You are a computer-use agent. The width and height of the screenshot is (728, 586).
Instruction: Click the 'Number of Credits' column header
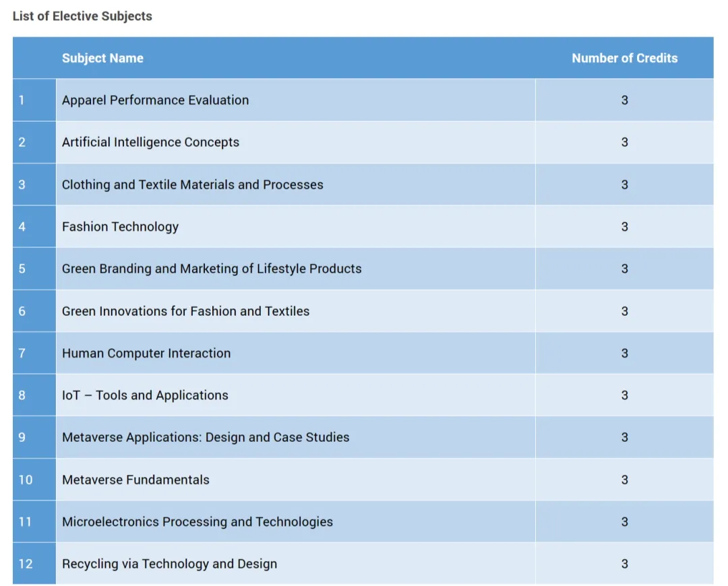(x=624, y=58)
